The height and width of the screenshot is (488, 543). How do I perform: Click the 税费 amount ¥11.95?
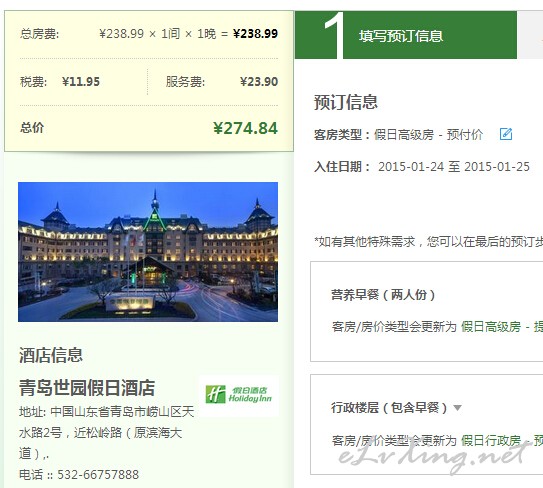[x=81, y=82]
